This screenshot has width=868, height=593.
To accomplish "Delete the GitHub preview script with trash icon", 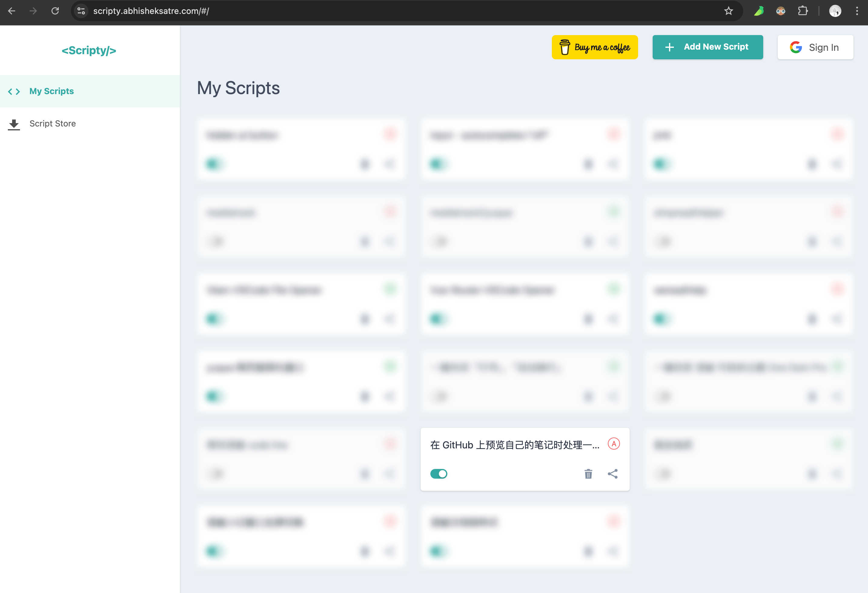I will point(588,474).
